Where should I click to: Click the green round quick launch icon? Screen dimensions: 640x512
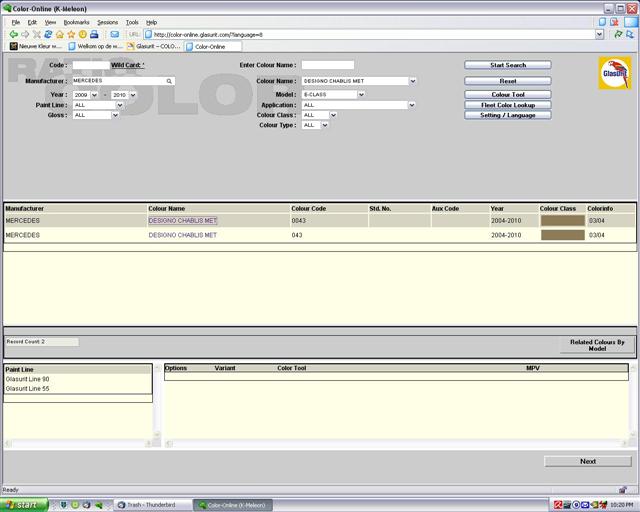pos(75,505)
